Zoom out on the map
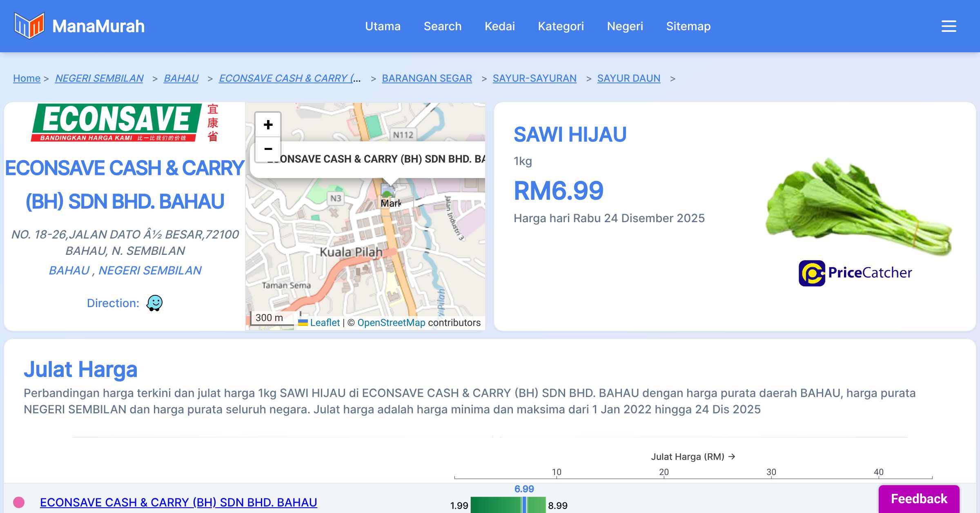Viewport: 980px width, 513px height. click(x=268, y=149)
